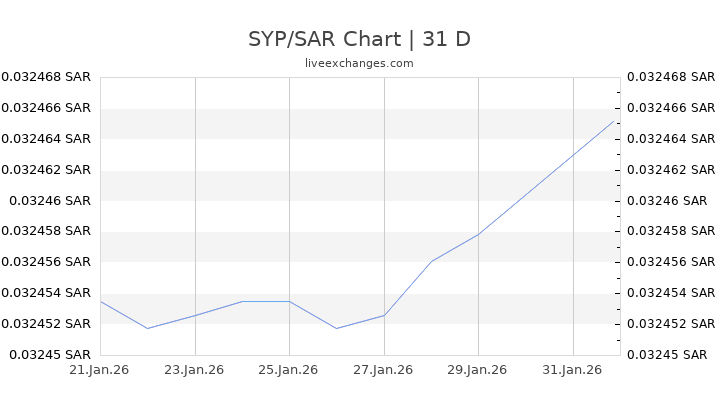Click the left axis 0.03245 SAR label

50,354
